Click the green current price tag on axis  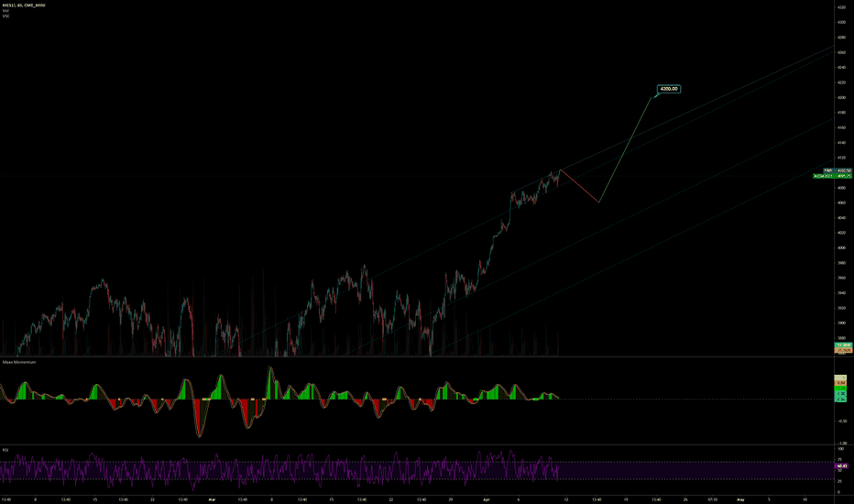[x=832, y=176]
